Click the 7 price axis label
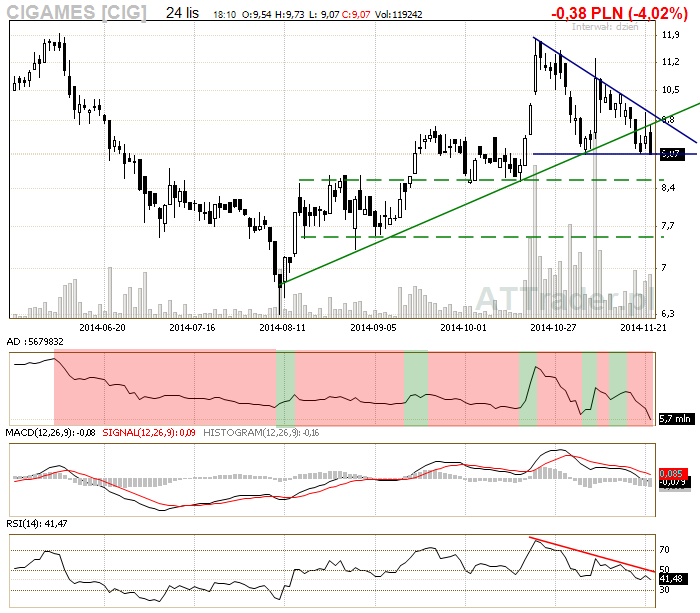The image size is (700, 613). pos(664,268)
